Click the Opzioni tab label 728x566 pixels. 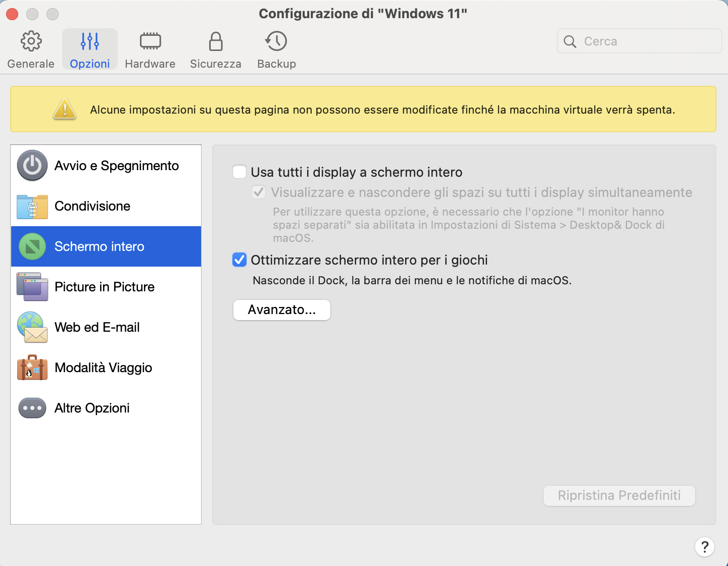(90, 64)
